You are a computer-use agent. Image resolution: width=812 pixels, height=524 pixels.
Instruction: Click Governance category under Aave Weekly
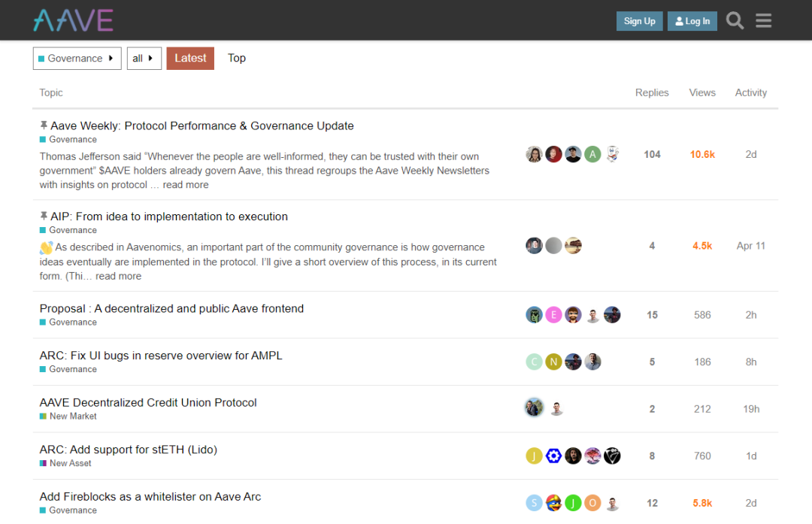[x=68, y=140]
